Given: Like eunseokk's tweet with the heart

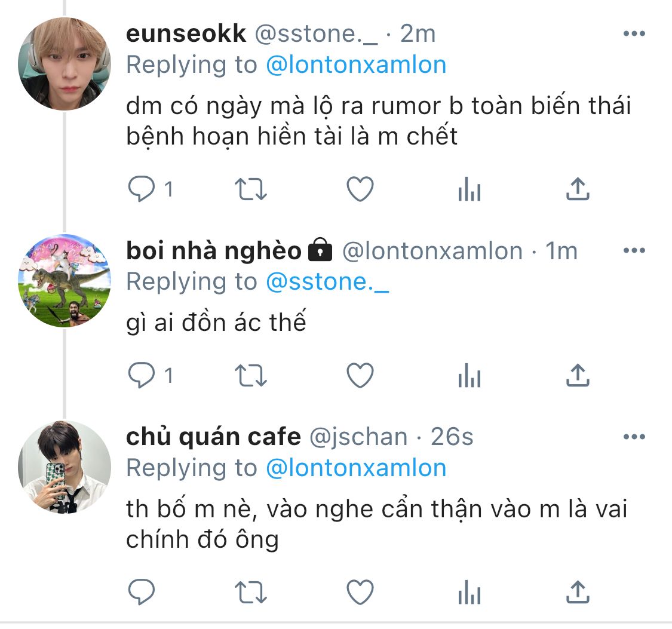Looking at the screenshot, I should 360,190.
